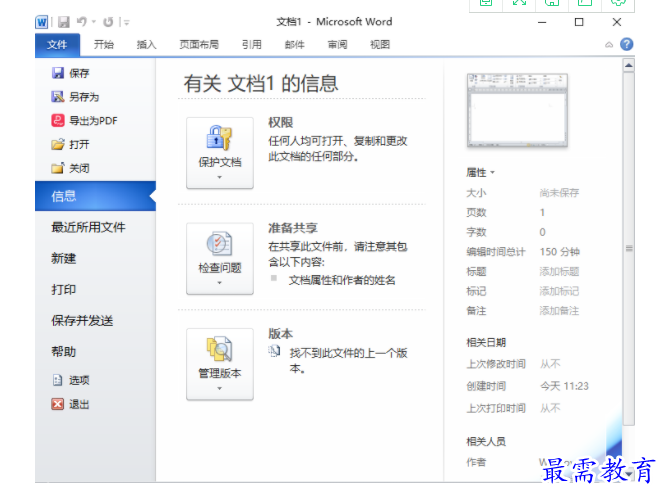The image size is (664, 502).
Task: Select the 信息 section
Action: [x=95, y=196]
